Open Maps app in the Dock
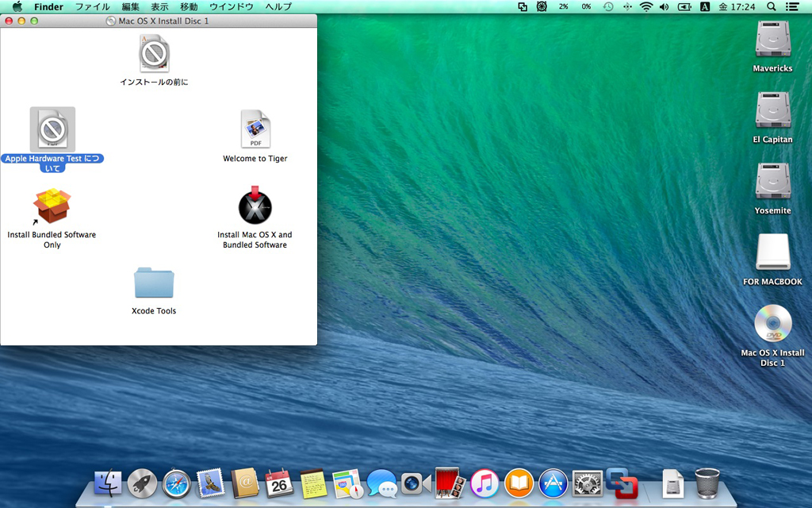This screenshot has width=812, height=508. [x=347, y=483]
